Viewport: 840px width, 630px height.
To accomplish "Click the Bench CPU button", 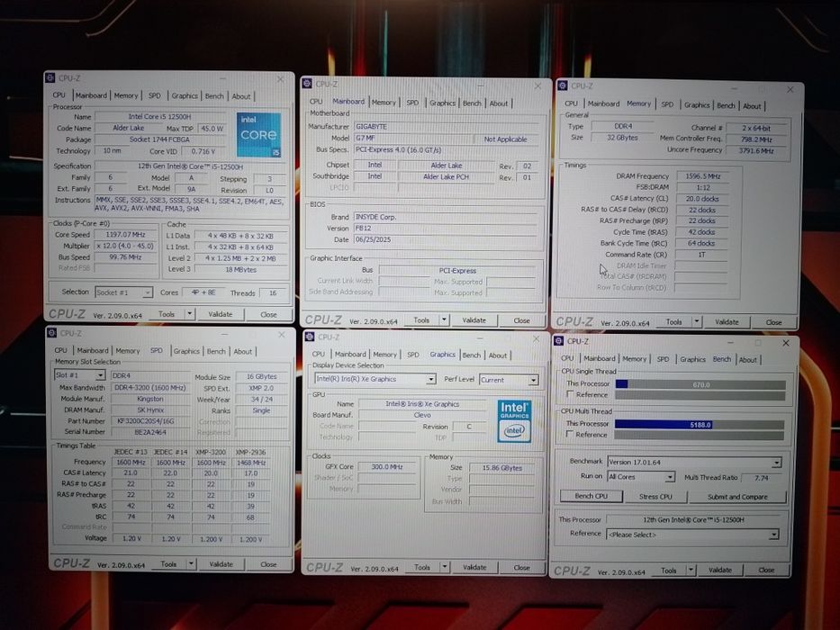I will click(592, 497).
